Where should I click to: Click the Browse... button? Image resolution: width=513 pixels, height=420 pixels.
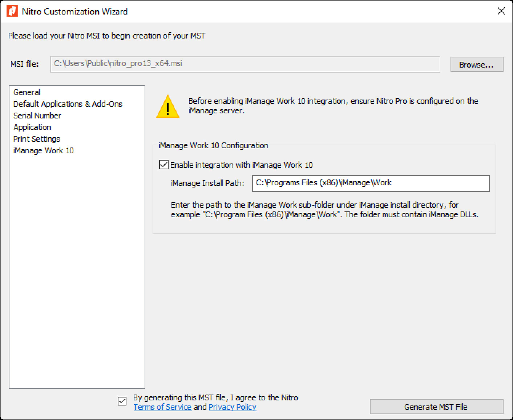click(x=476, y=64)
